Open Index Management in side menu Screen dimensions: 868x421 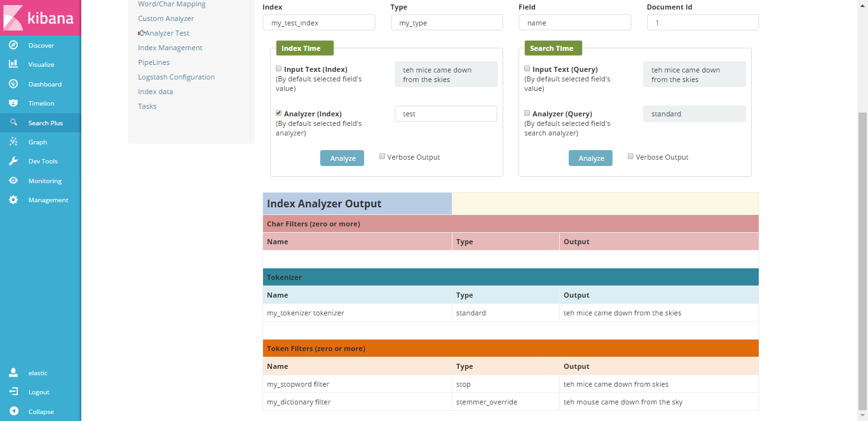pyautogui.click(x=170, y=48)
